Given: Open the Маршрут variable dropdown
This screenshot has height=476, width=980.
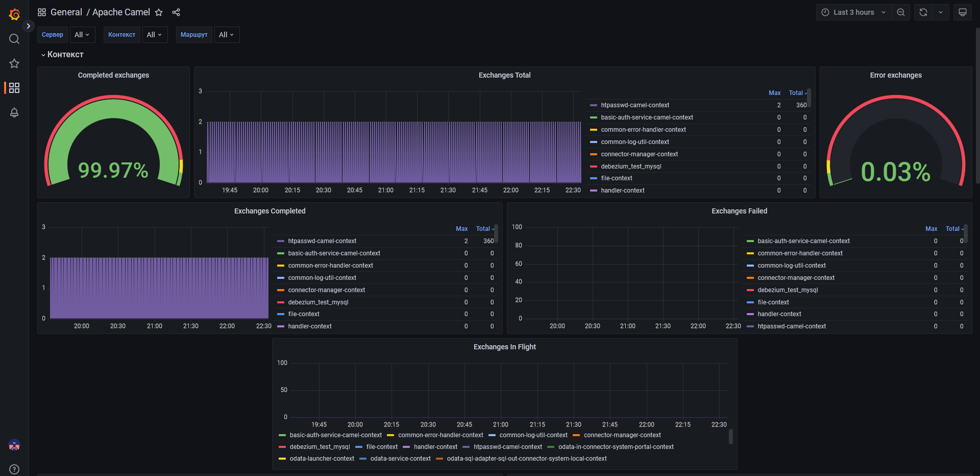Looking at the screenshot, I should pos(227,35).
